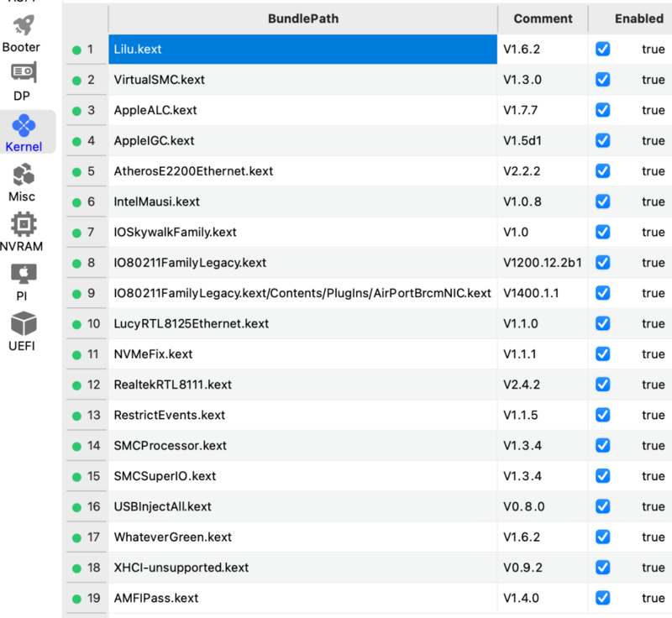
Task: Select the VirtualSMC.kext bundle path cell
Action: 160,80
